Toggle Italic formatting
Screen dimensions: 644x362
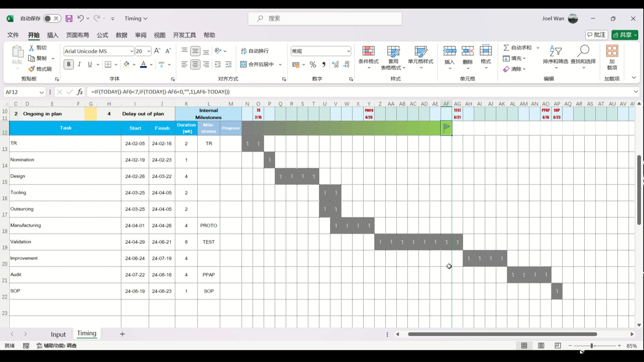coord(79,64)
